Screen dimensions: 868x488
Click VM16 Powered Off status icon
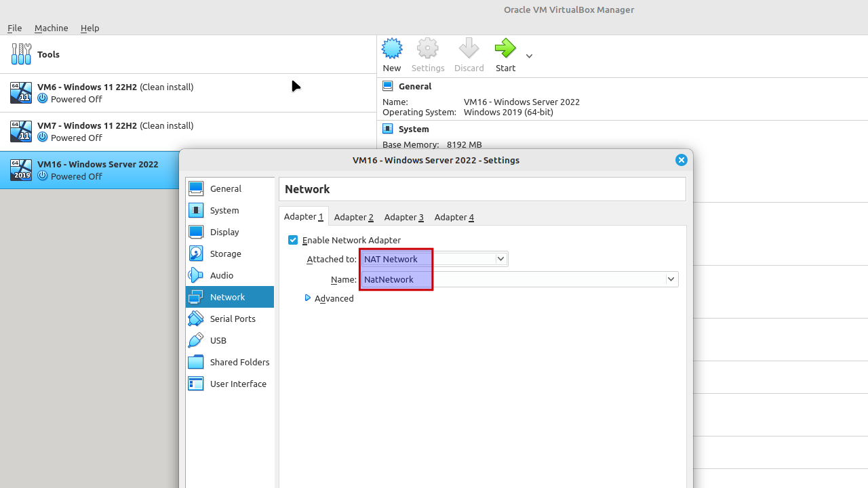[x=43, y=176]
